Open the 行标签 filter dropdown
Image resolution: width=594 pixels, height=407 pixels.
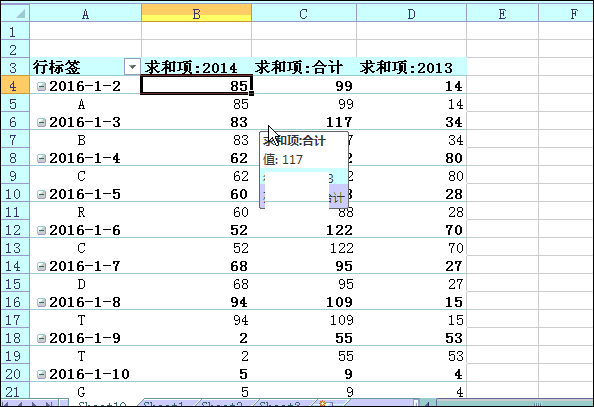coord(132,67)
